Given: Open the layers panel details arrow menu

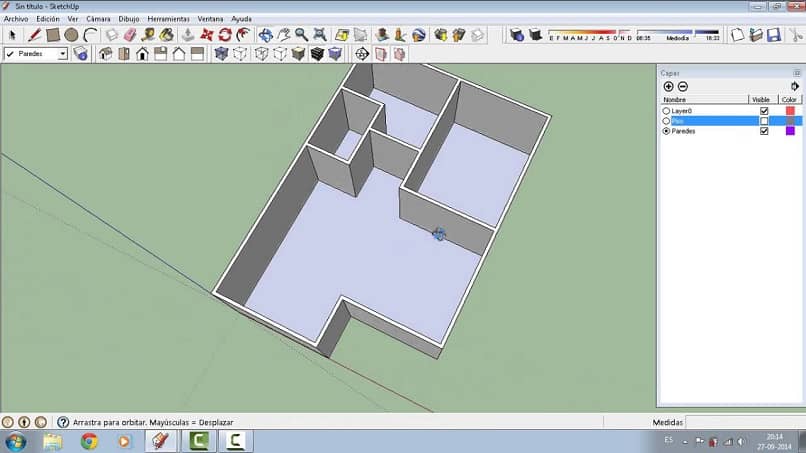Looking at the screenshot, I should pos(795,87).
